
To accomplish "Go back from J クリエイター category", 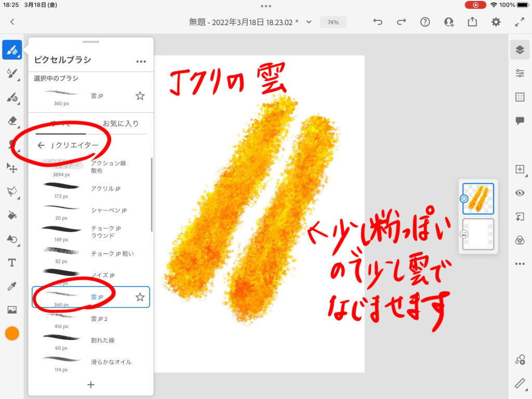I will pos(41,145).
